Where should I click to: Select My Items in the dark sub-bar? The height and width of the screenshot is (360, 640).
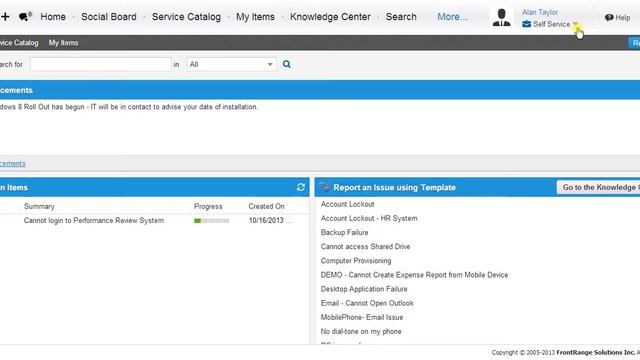[63, 42]
